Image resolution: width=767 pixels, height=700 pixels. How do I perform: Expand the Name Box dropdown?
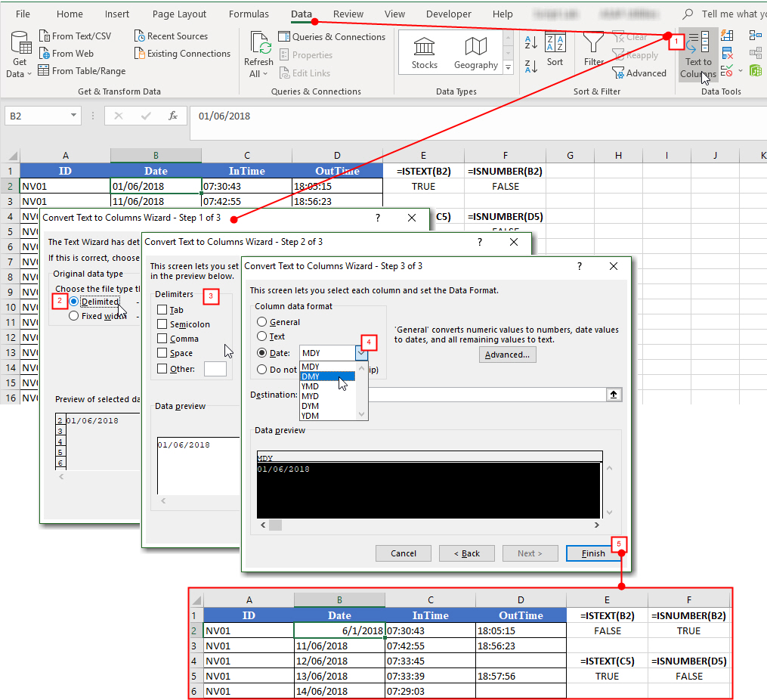tap(73, 116)
